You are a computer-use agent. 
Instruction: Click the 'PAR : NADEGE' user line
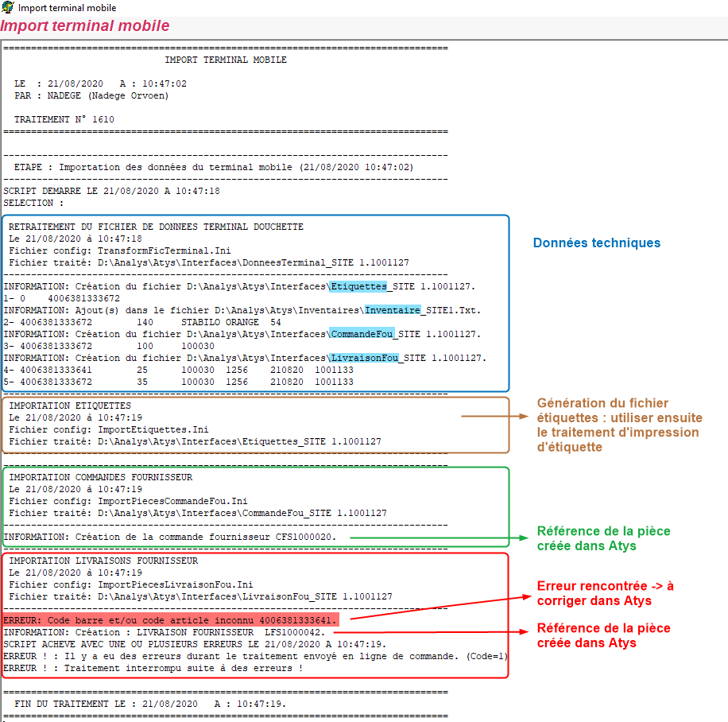coord(91,95)
